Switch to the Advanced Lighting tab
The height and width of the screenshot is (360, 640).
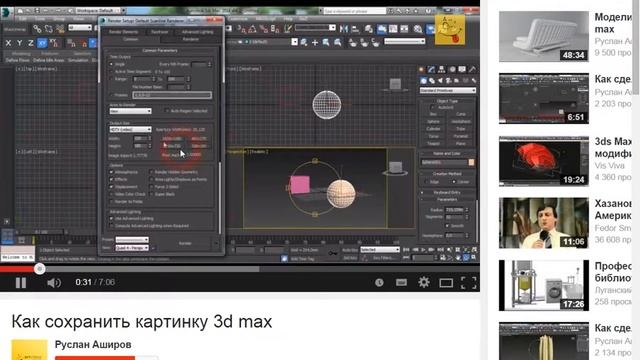(197, 31)
